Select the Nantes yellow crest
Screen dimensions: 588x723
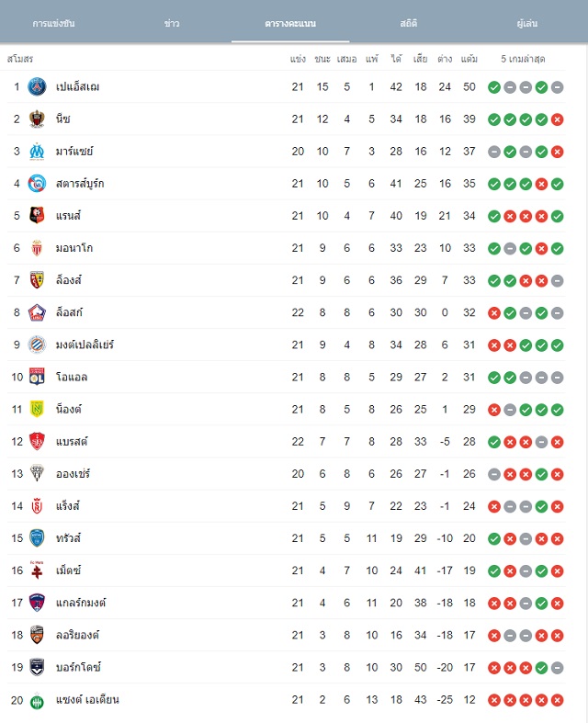[x=37, y=409]
